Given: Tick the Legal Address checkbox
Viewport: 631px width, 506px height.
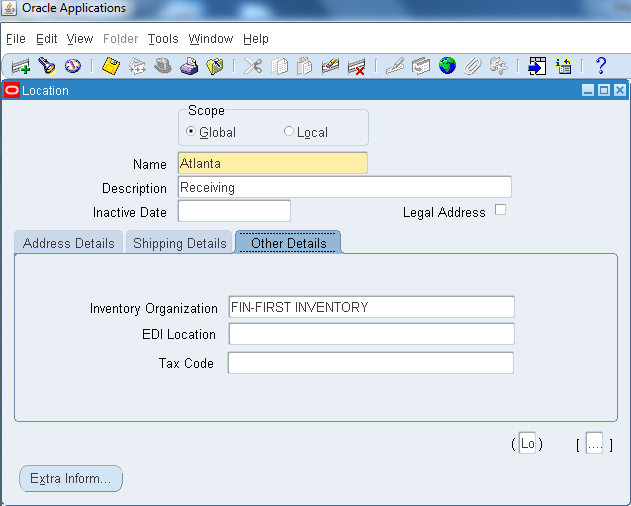Looking at the screenshot, I should (x=500, y=210).
